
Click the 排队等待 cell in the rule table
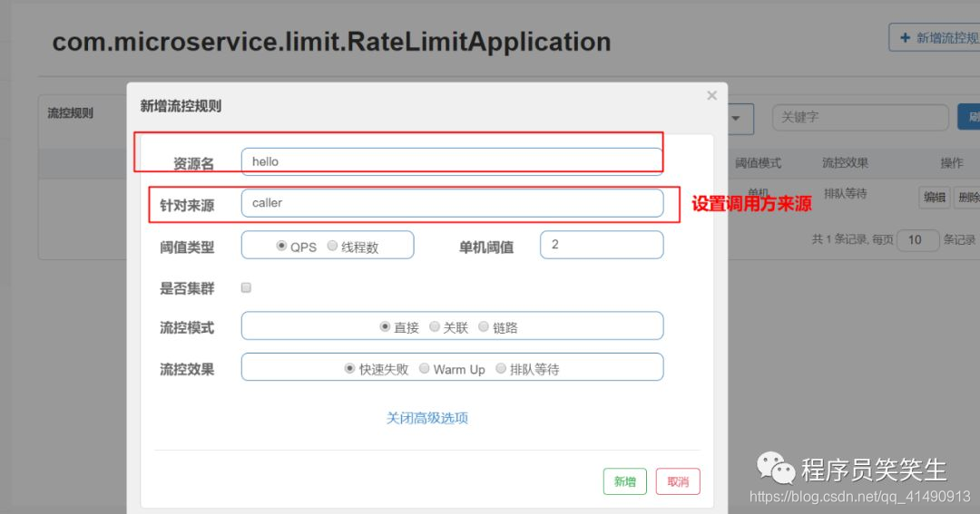click(845, 194)
